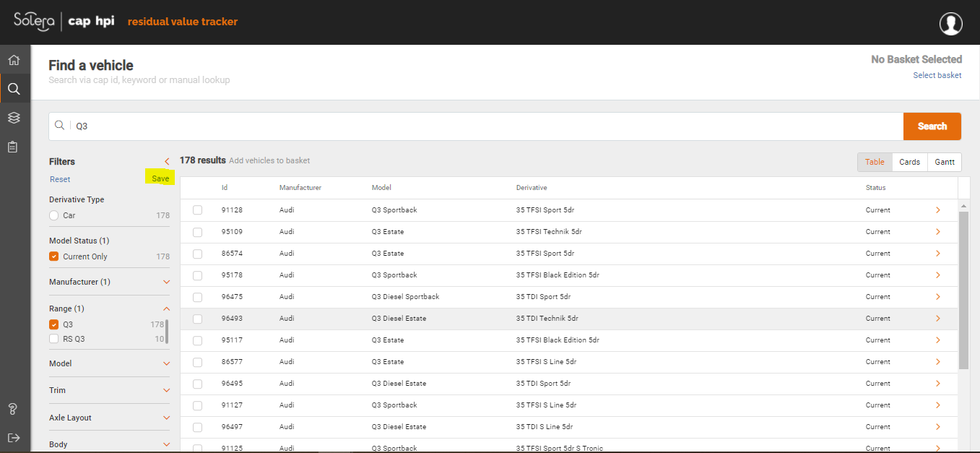Switch to Cards view
Screen dimensions: 980x453
click(x=909, y=162)
